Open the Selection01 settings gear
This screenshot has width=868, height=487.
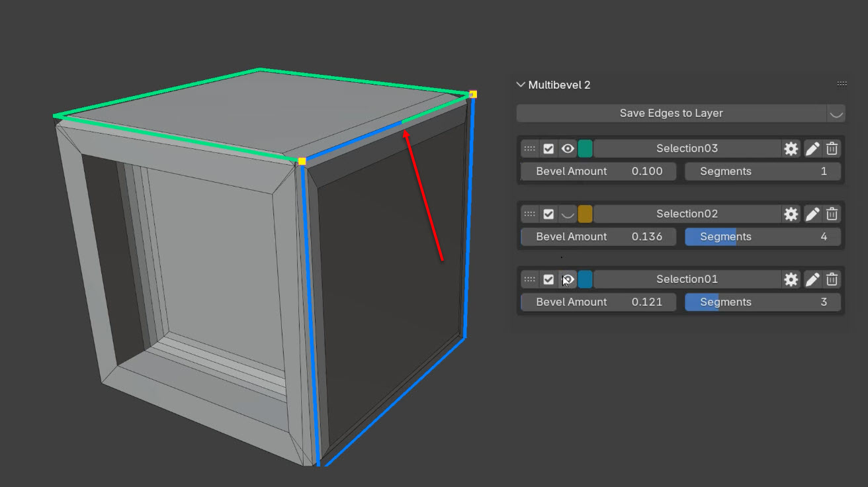(x=791, y=279)
